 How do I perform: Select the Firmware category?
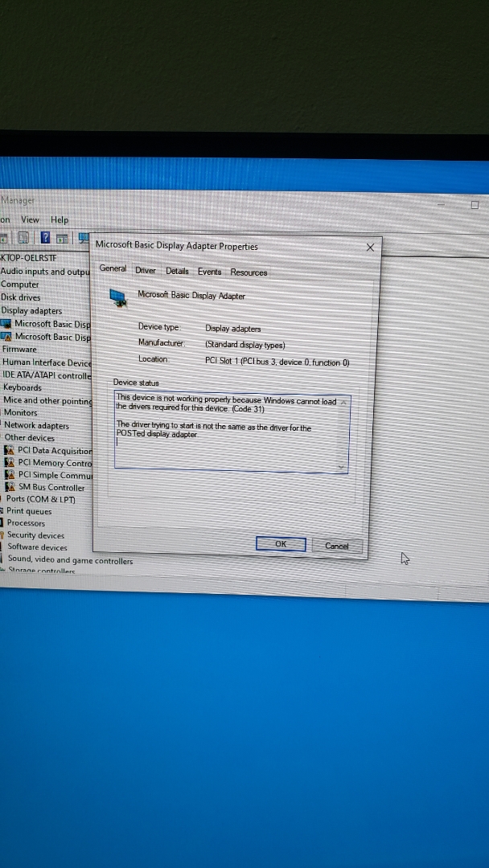(x=19, y=350)
